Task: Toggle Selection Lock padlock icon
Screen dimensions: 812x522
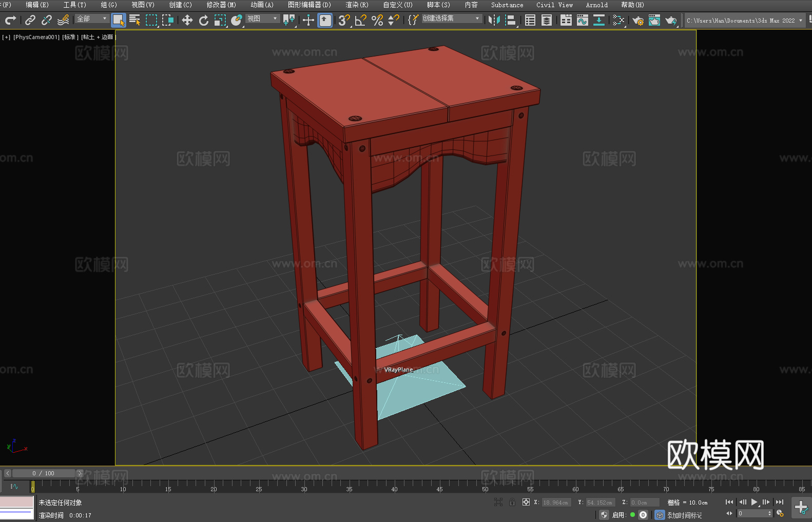Action: pos(512,502)
